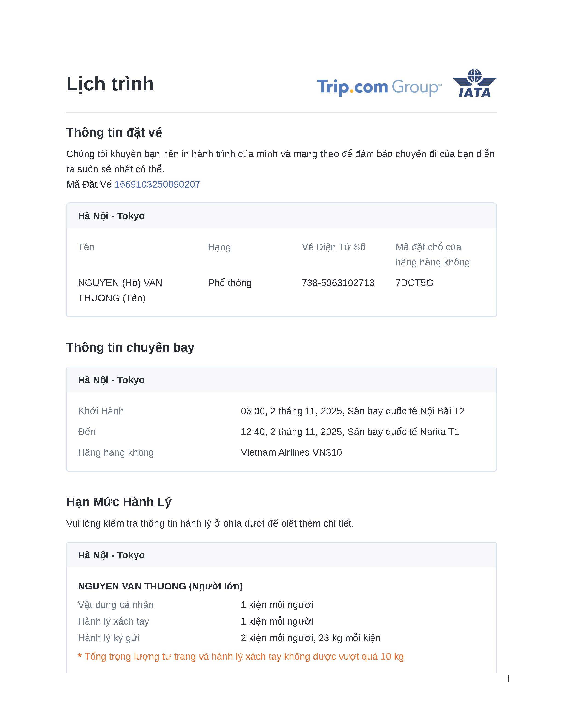The image size is (563, 728).
Task: Click departure time 06:00 Nội Bài T2
Action: 352,411
